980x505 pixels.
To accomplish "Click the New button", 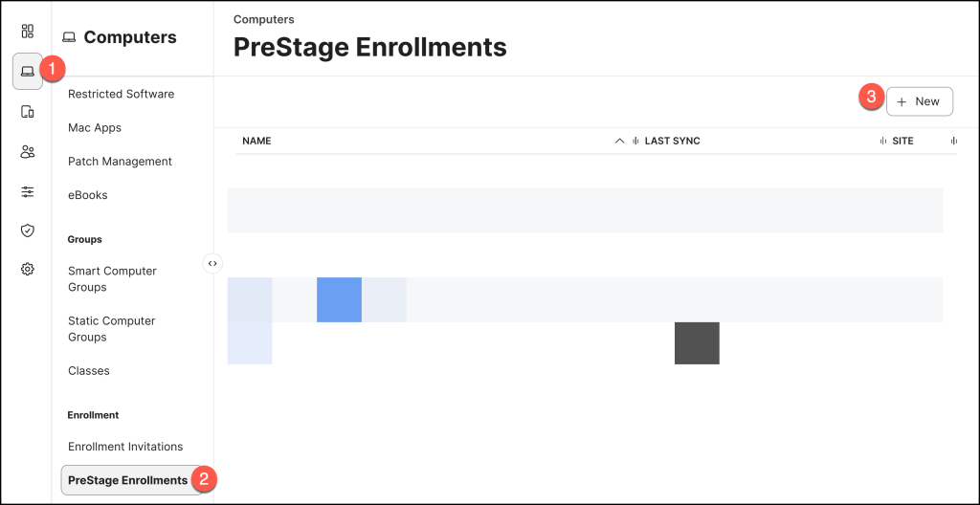I will coord(919,101).
